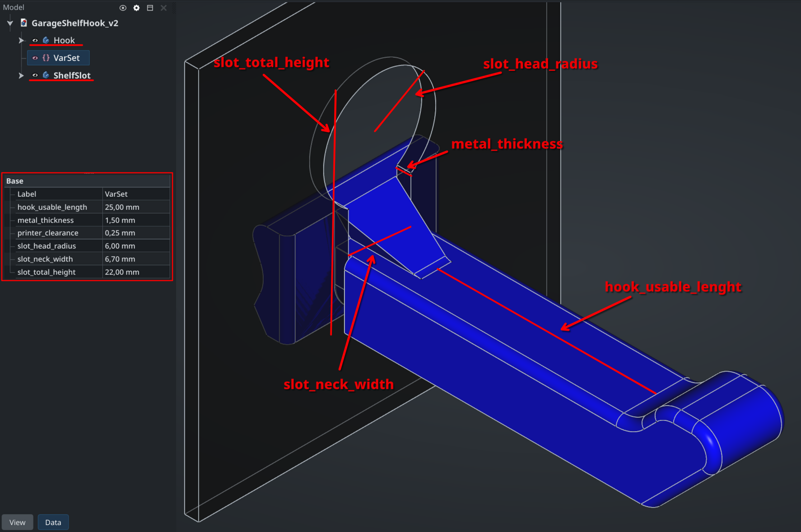Click the Model panel float/undock icon
Viewport: 801px width, 532px height.
point(150,8)
